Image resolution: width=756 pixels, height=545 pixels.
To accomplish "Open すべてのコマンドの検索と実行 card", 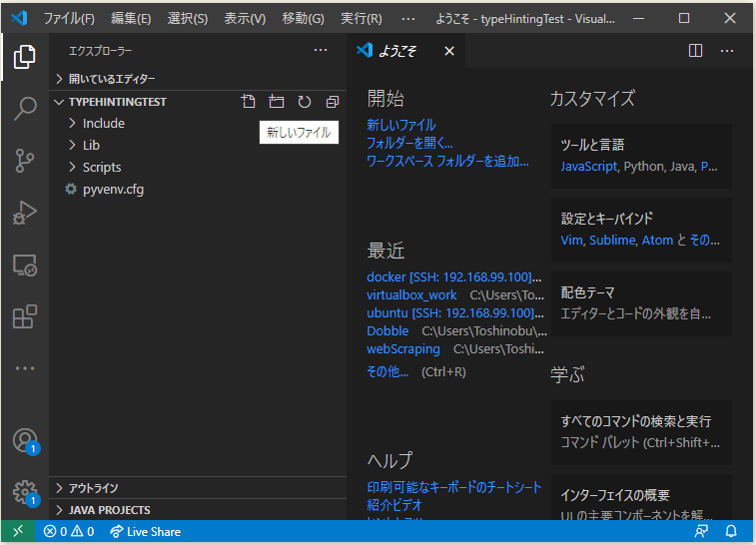I will coord(641,432).
